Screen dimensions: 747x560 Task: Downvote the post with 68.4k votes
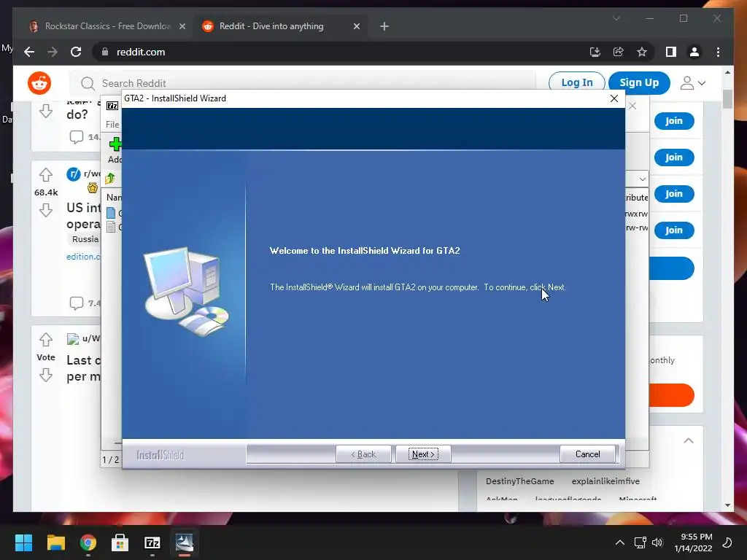[46, 209]
